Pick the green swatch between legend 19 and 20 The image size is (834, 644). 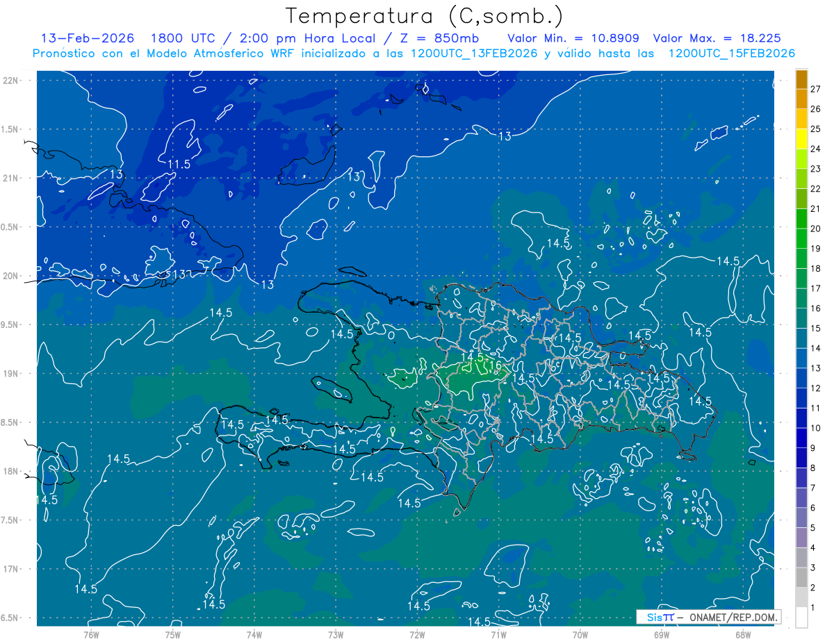(801, 238)
